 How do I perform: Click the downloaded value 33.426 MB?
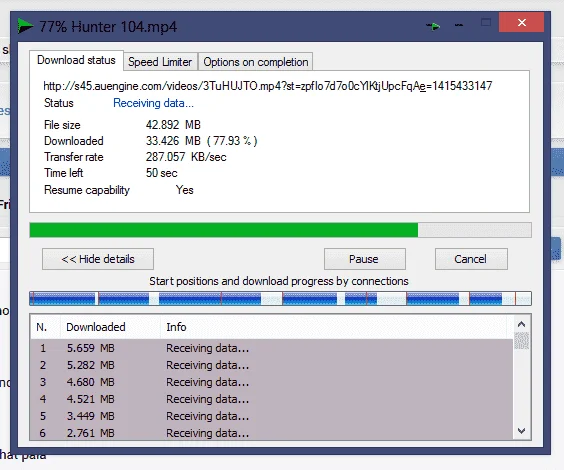(201, 141)
